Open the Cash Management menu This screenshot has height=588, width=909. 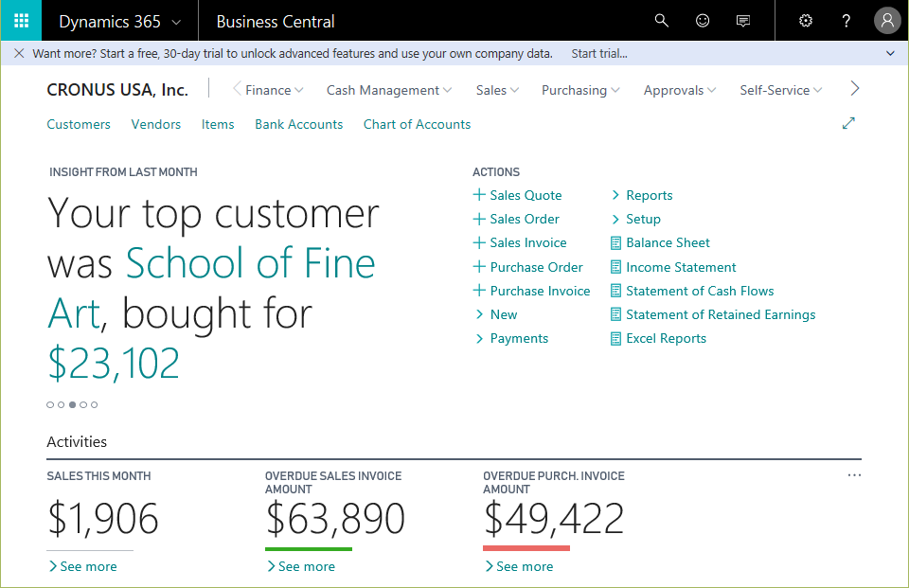point(389,90)
